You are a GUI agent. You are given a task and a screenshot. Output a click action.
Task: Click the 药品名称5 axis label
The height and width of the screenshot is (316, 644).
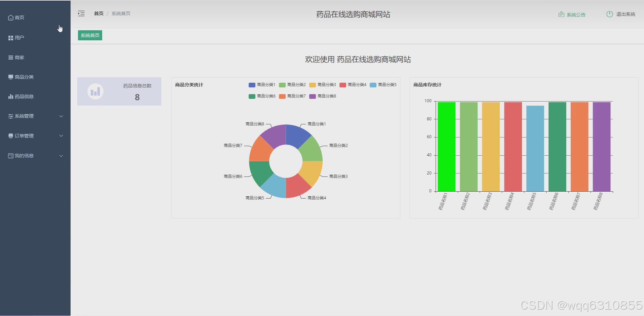click(x=531, y=201)
